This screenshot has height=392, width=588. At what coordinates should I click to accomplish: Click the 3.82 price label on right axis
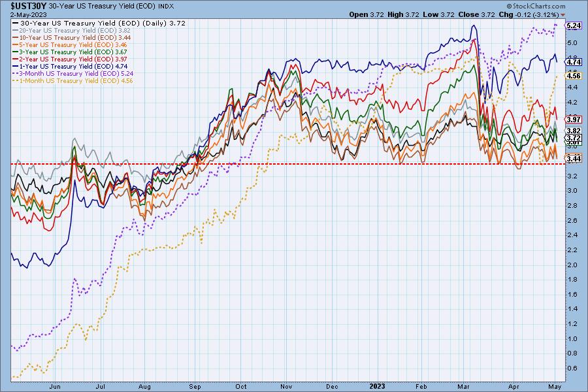coord(574,131)
